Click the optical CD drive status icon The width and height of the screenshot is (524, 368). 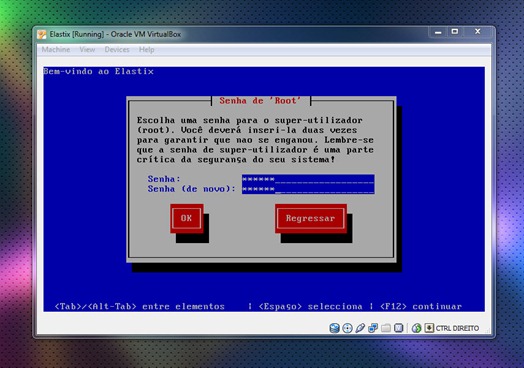tap(348, 328)
